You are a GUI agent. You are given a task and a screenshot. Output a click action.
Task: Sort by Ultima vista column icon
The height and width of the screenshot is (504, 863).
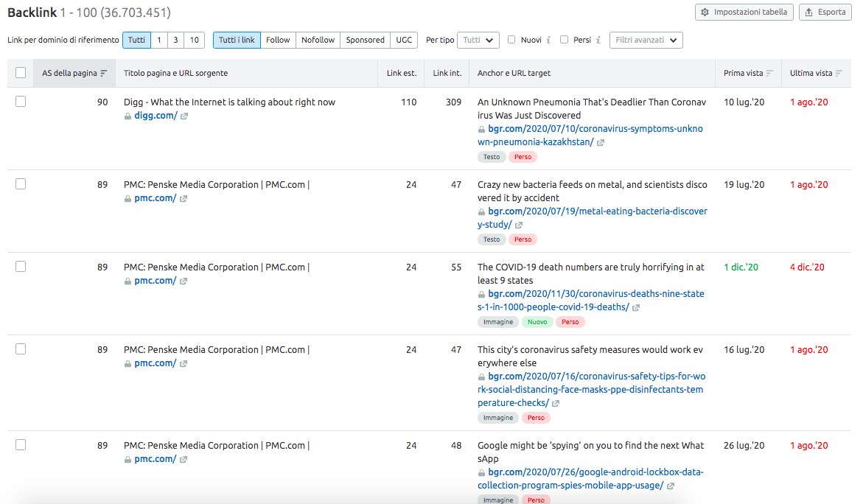(839, 73)
